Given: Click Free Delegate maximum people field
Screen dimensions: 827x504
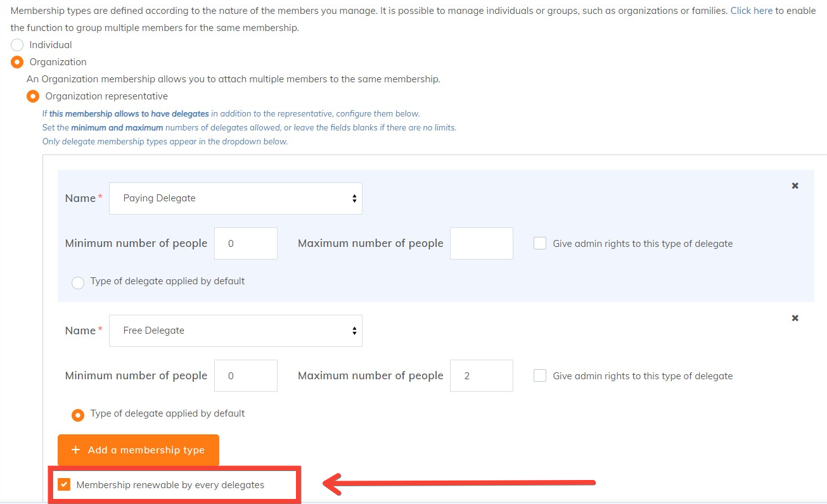Looking at the screenshot, I should pos(481,376).
